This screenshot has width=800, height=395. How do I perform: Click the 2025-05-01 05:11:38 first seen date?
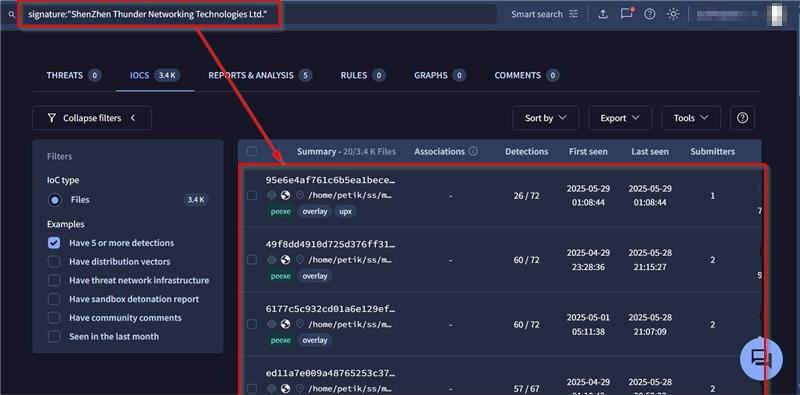pos(588,324)
